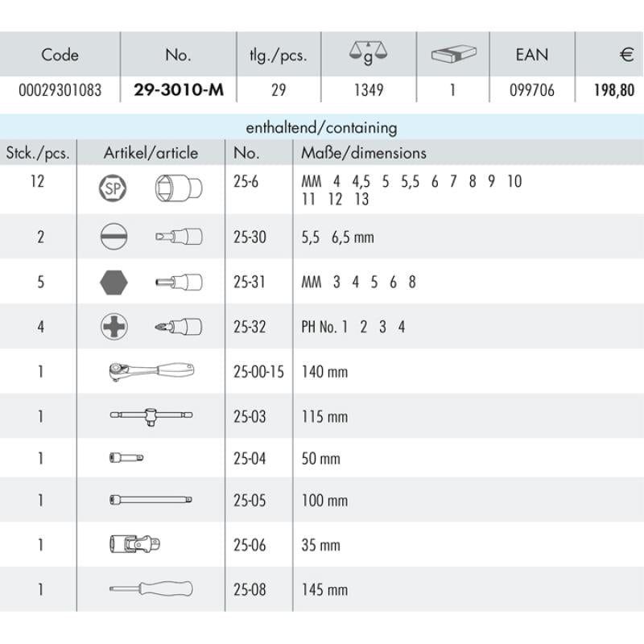Select the bold product number 29-3010-M
The width and height of the screenshot is (644, 644).
(178, 90)
